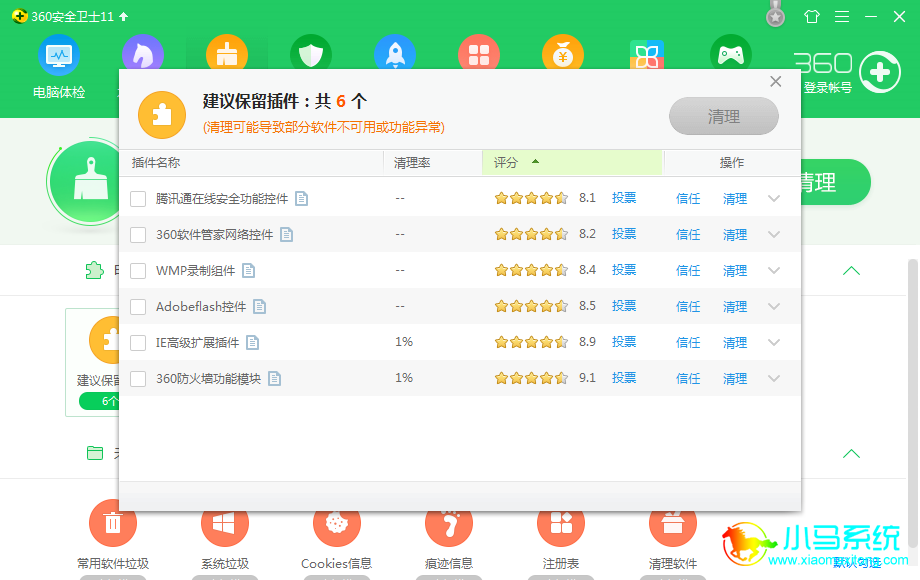Open the 电脑体检 computer checkup icon
The width and height of the screenshot is (920, 580).
click(x=59, y=55)
